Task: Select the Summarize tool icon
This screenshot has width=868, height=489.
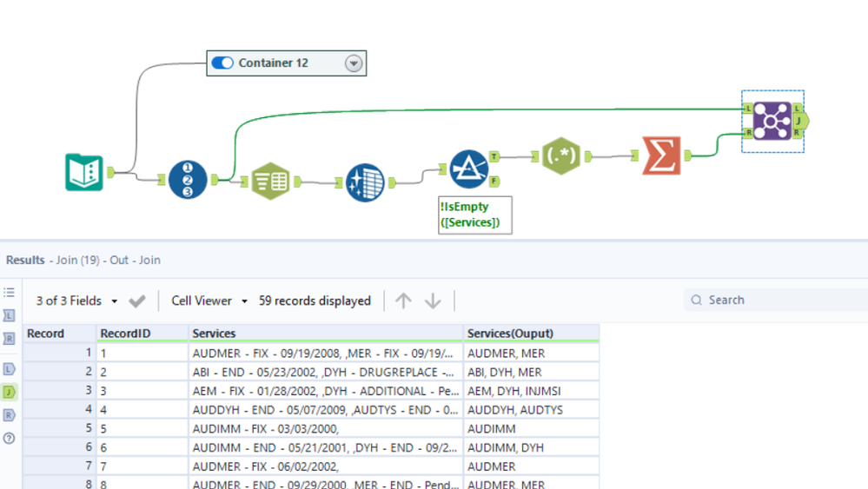Action: click(661, 155)
